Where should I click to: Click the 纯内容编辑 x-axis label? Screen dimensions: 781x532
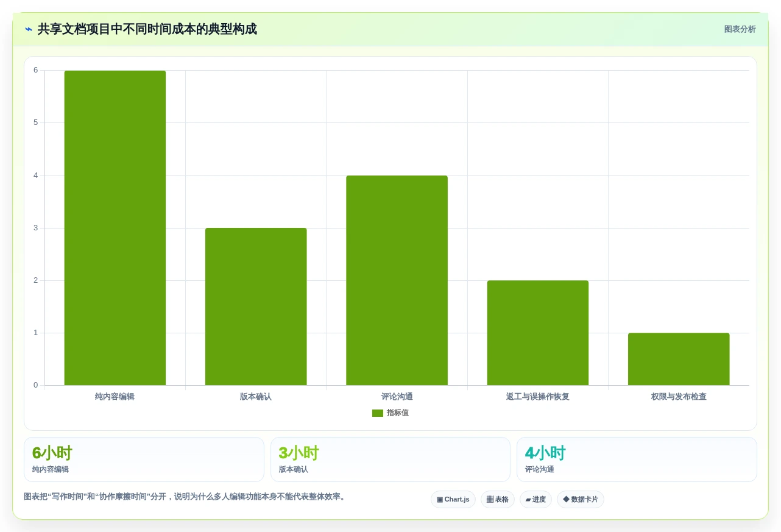[x=115, y=397]
